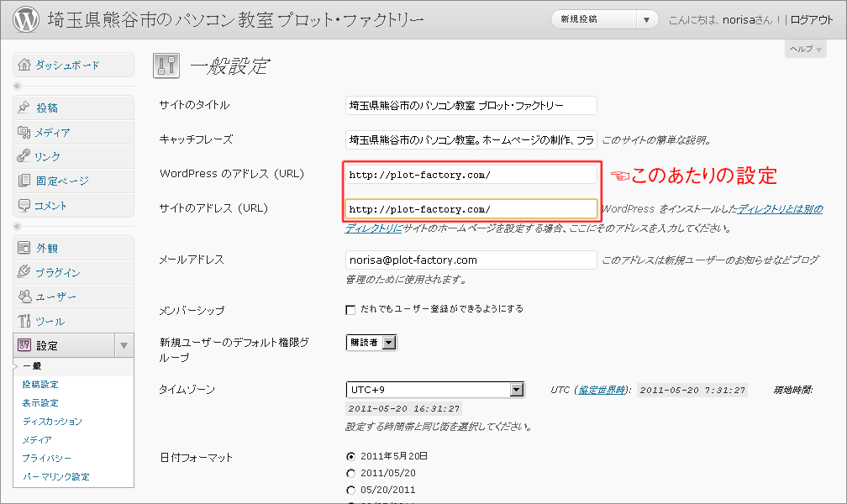Click the lower sidebar collapse arrow
847x504 pixels.
click(18, 226)
